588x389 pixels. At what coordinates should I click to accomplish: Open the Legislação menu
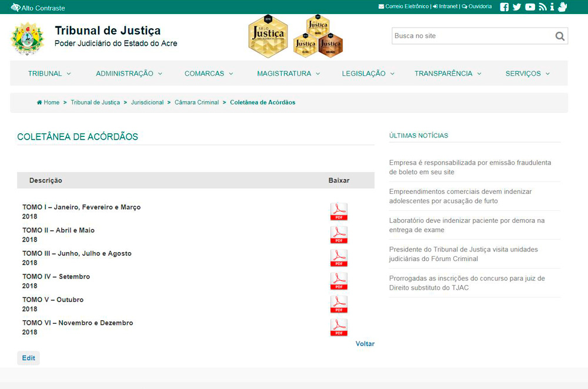coord(368,73)
